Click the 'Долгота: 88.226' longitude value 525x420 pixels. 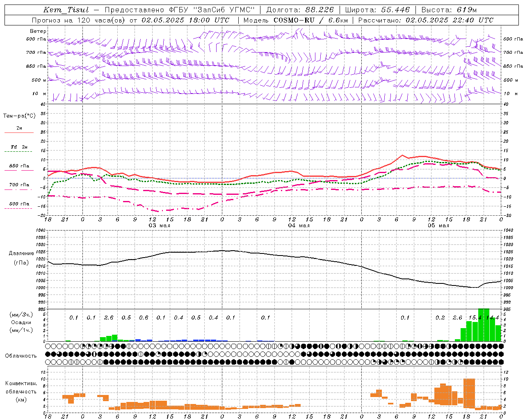(300, 10)
